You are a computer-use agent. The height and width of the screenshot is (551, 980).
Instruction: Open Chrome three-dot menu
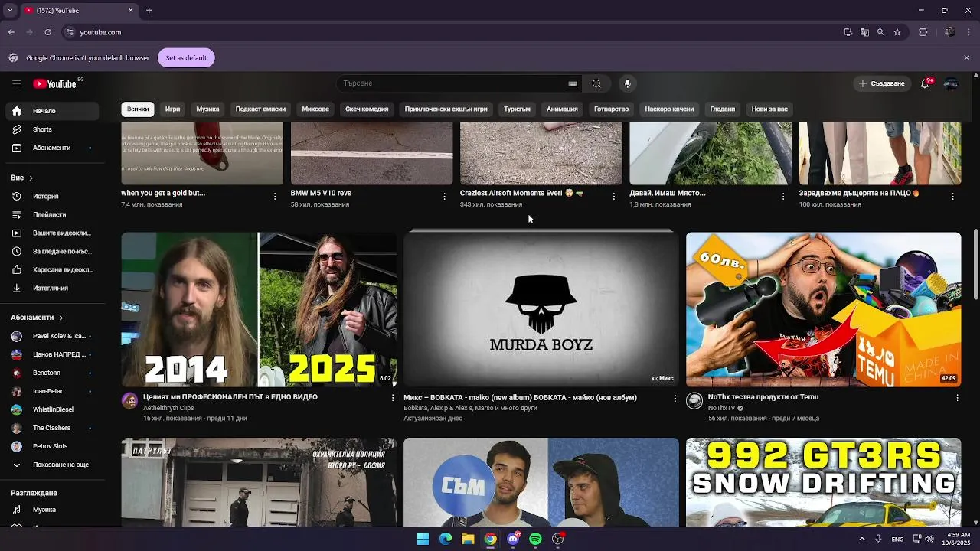(969, 32)
